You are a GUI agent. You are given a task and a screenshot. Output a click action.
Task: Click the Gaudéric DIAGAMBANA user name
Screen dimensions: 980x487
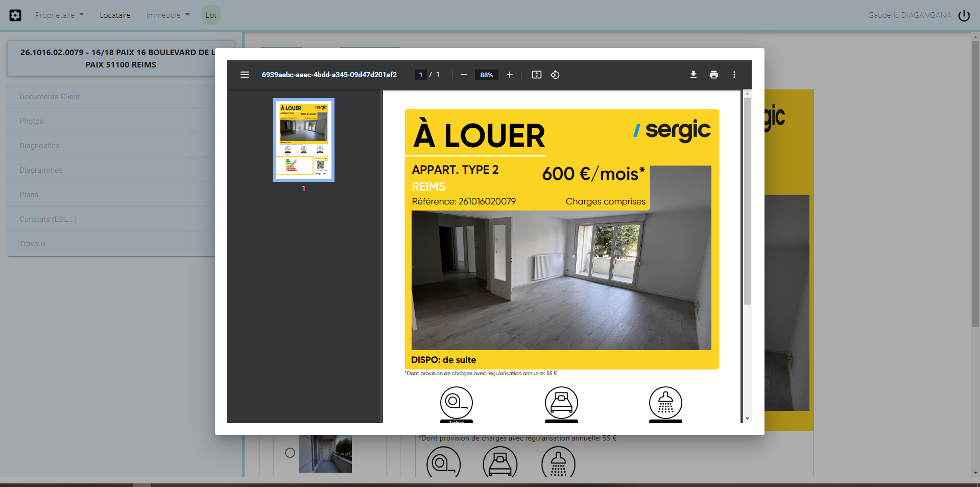[910, 15]
